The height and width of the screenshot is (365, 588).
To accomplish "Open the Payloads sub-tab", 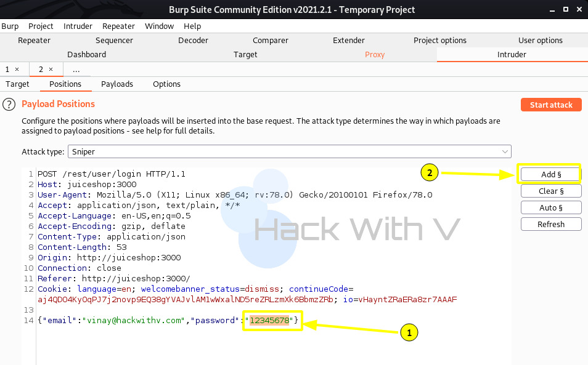I will 117,84.
